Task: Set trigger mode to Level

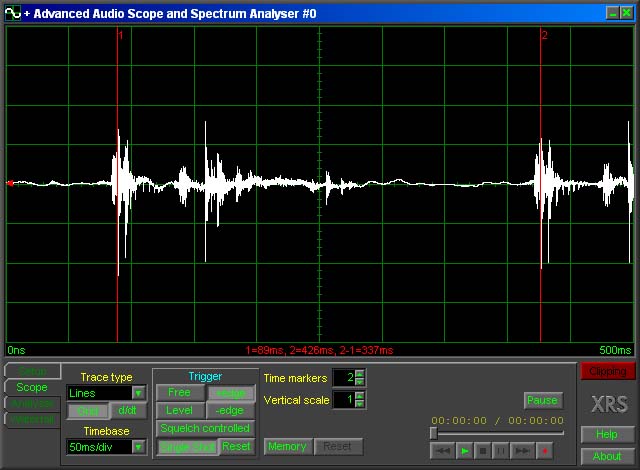Action: [180, 410]
